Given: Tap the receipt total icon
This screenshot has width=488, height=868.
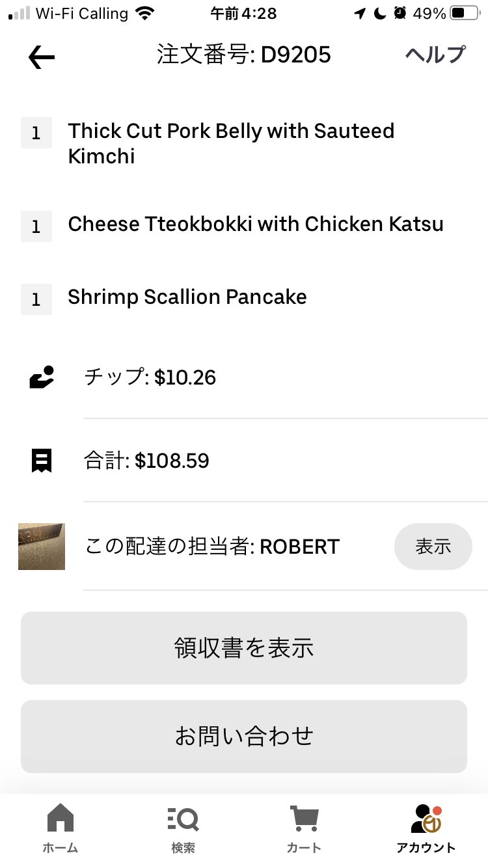Looking at the screenshot, I should pos(41,461).
